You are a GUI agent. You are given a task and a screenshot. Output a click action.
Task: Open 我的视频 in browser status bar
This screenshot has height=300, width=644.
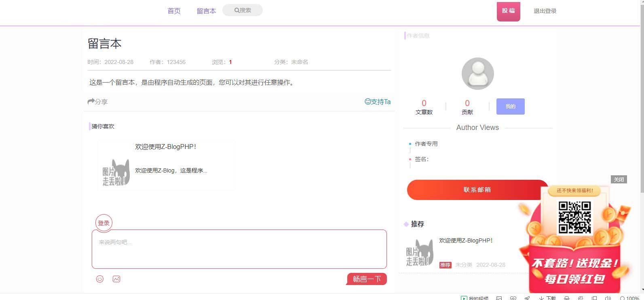point(475,298)
